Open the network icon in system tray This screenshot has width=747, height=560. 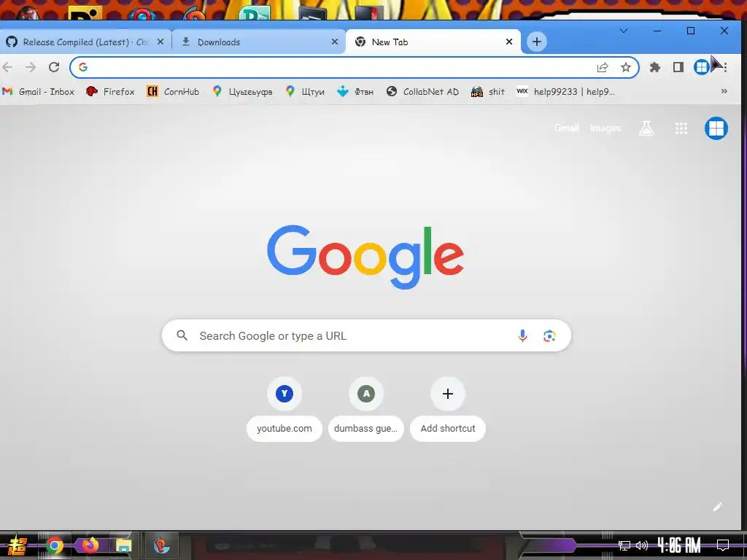(x=624, y=545)
